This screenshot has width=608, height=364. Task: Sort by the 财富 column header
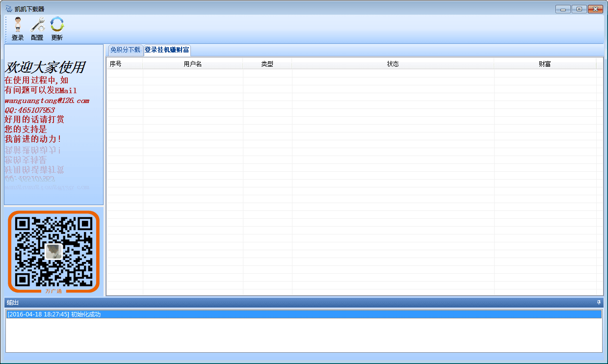545,64
